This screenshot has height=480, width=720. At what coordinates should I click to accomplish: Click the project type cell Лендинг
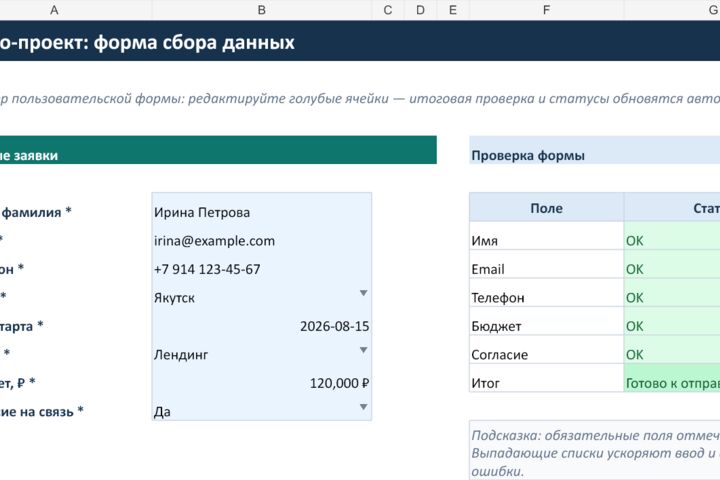262,350
